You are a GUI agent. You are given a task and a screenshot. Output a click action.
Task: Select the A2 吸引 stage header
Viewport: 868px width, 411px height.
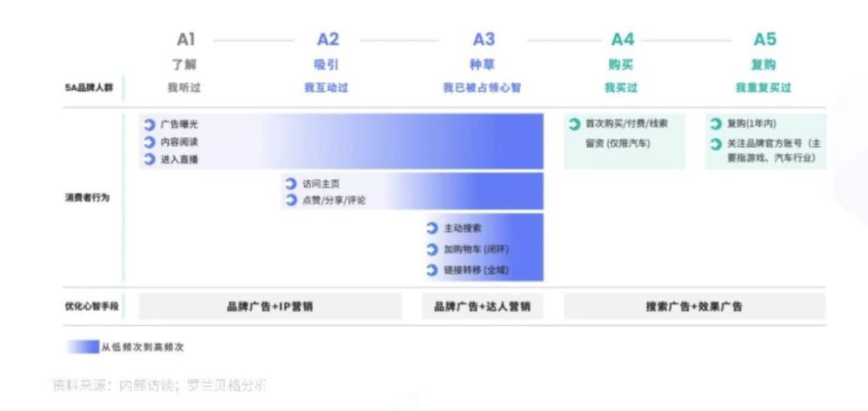(327, 50)
